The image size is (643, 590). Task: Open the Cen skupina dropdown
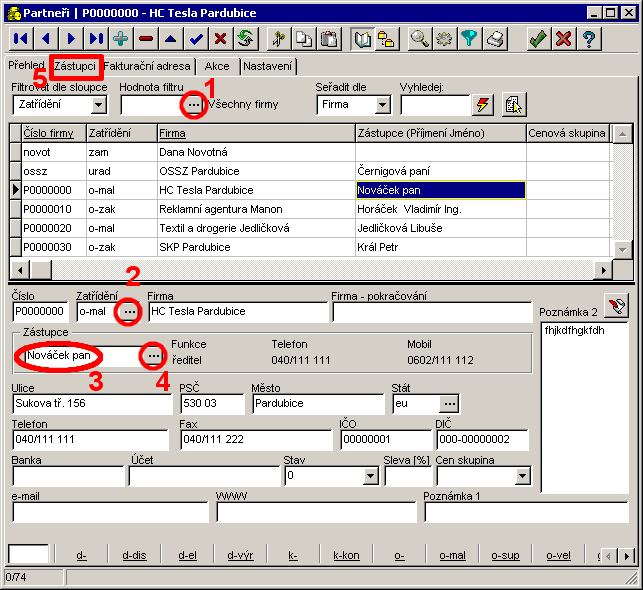pyautogui.click(x=522, y=477)
